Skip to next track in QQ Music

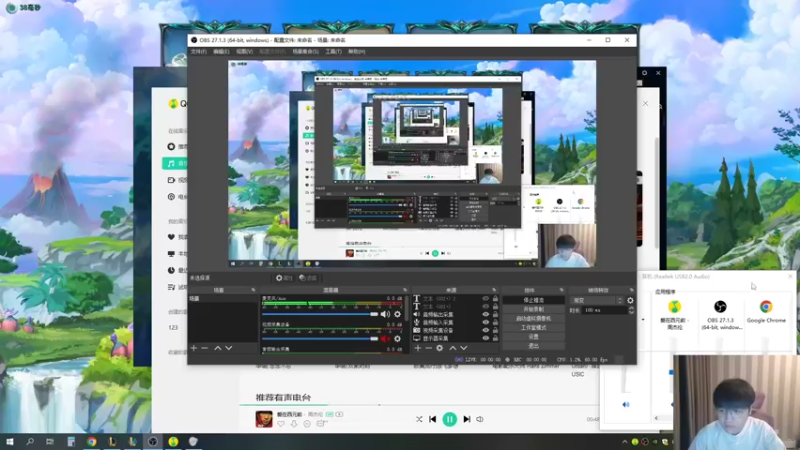click(x=466, y=419)
